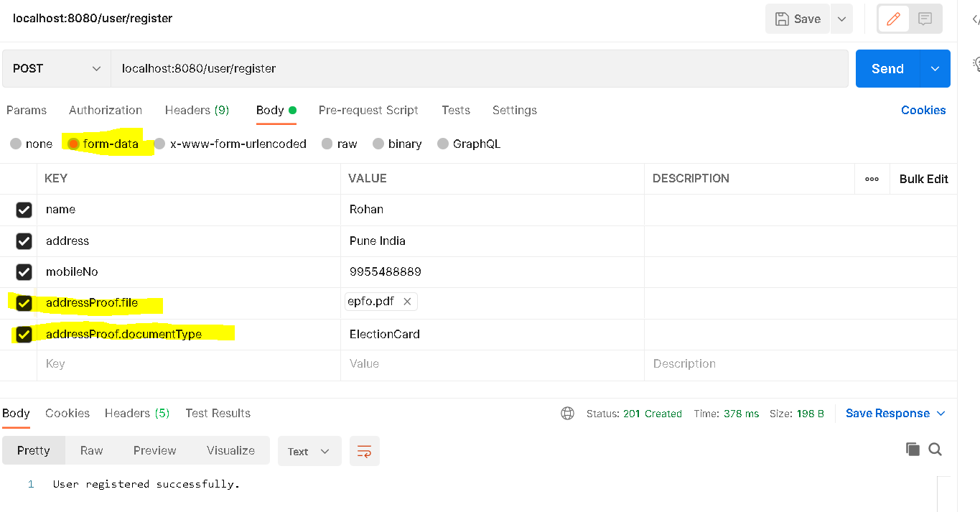Open the POST method dropdown
The width and height of the screenshot is (980, 512).
point(95,68)
